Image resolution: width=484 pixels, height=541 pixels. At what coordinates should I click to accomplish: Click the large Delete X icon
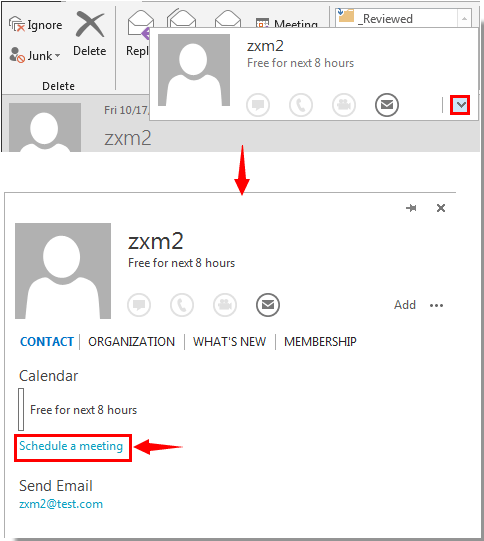pyautogui.click(x=90, y=24)
